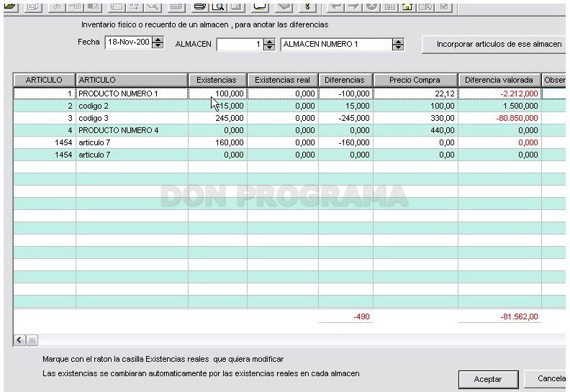This screenshot has height=392, width=570.
Task: Click the printer icon in the toolbar
Action: [x=200, y=6]
